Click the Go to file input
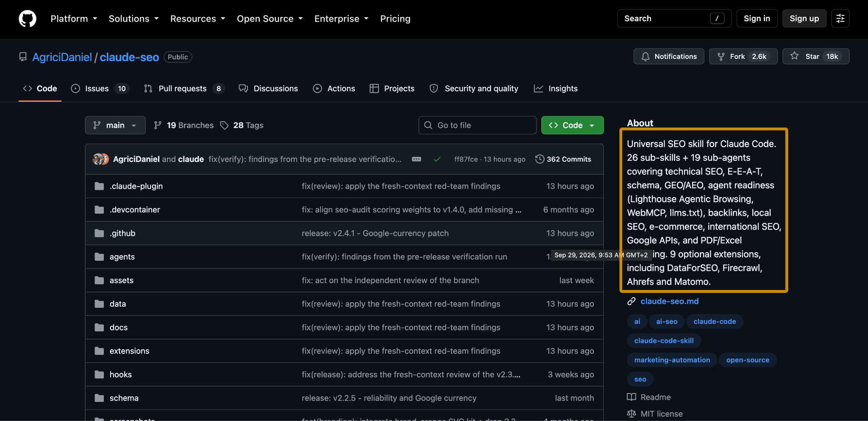This screenshot has width=868, height=421. point(478,125)
